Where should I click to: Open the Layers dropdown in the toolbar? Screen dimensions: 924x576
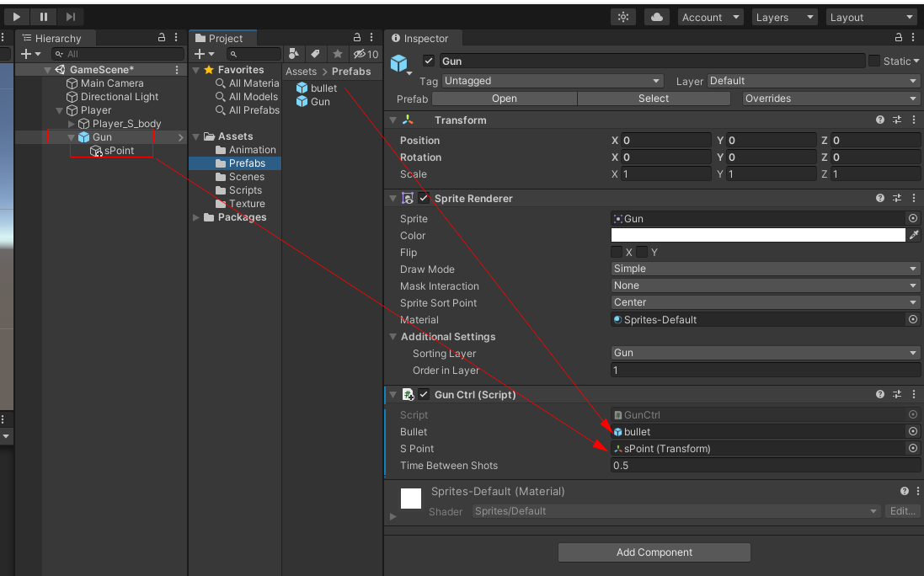pyautogui.click(x=783, y=17)
